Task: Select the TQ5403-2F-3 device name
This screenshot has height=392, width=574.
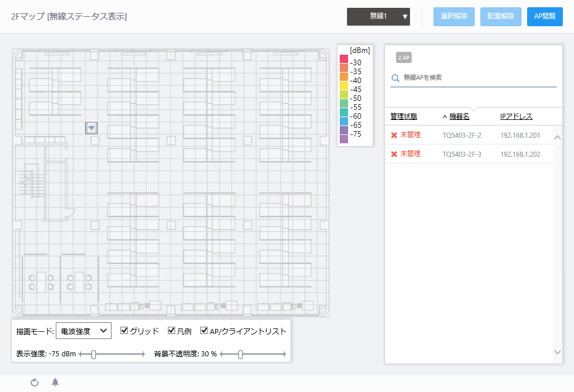Action: (x=462, y=154)
